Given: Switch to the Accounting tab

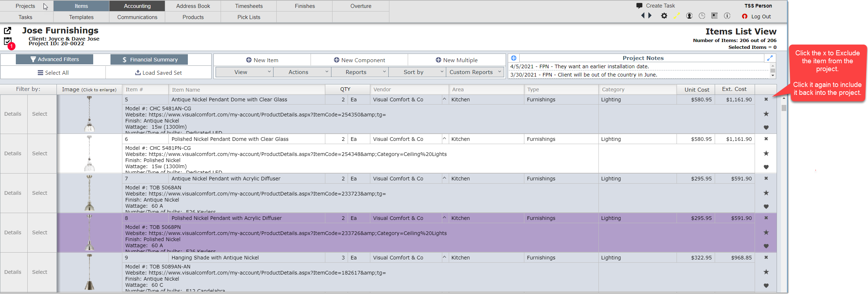Looking at the screenshot, I should [137, 6].
